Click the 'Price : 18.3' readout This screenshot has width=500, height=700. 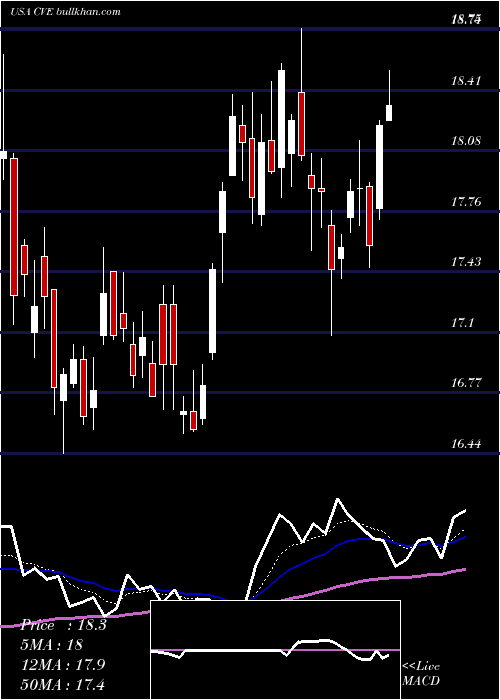tap(63, 625)
